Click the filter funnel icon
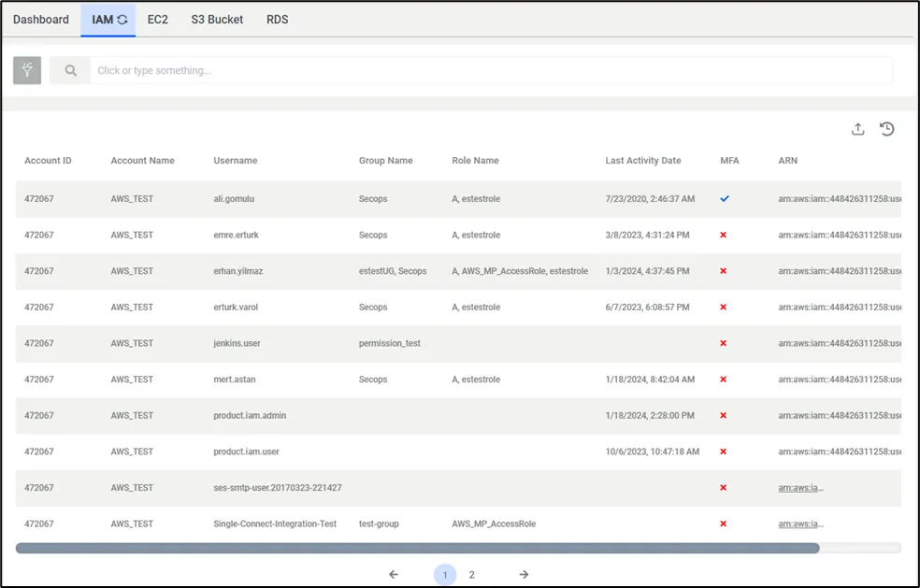This screenshot has height=588, width=920. click(x=27, y=70)
